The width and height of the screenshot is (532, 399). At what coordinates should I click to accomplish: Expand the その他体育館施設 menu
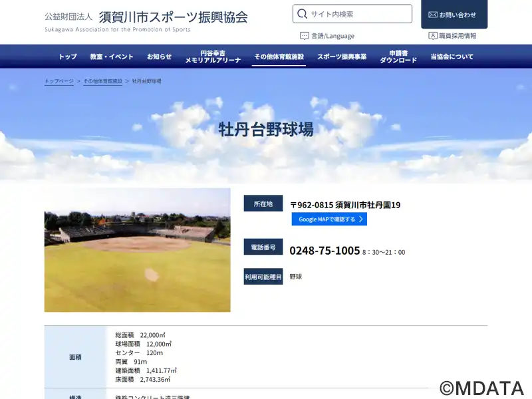[x=279, y=57]
